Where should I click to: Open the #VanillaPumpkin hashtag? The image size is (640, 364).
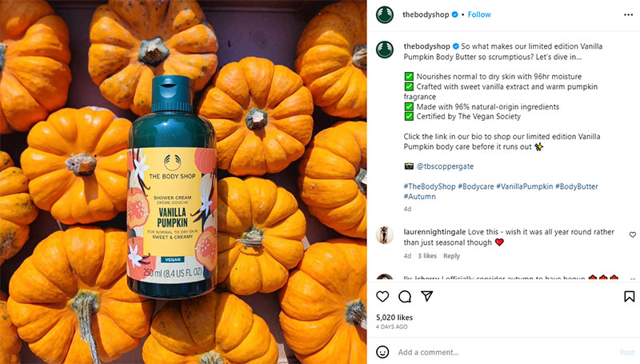(525, 186)
